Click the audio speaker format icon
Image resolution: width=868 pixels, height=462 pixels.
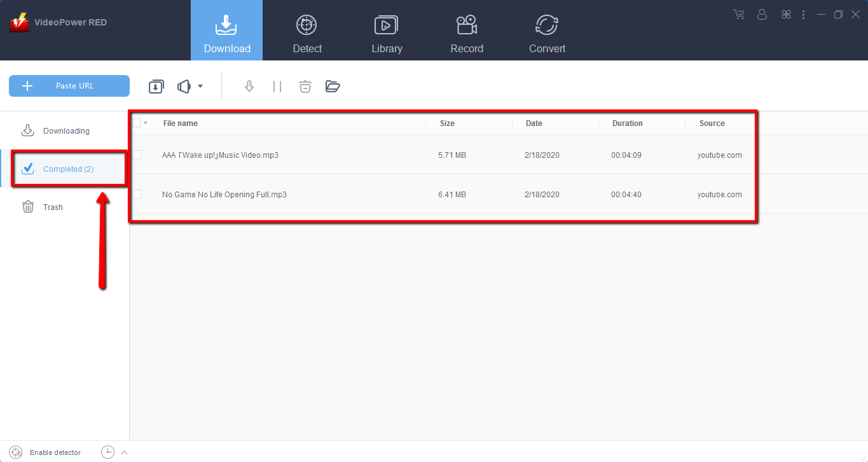(x=184, y=87)
